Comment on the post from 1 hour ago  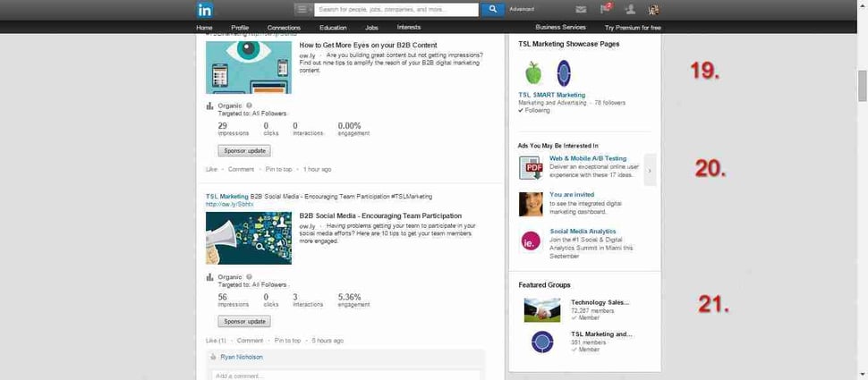tap(241, 169)
